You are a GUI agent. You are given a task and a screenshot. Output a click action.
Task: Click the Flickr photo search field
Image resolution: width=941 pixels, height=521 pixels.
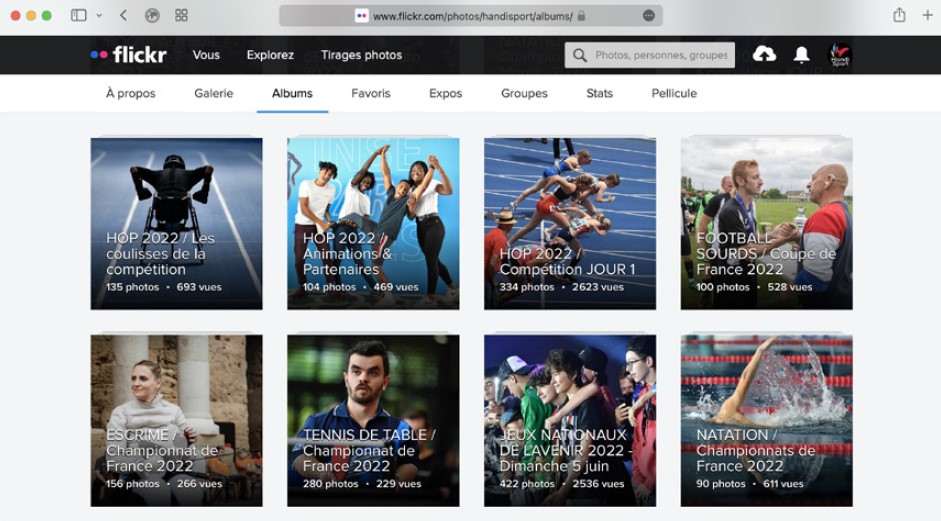pyautogui.click(x=660, y=55)
